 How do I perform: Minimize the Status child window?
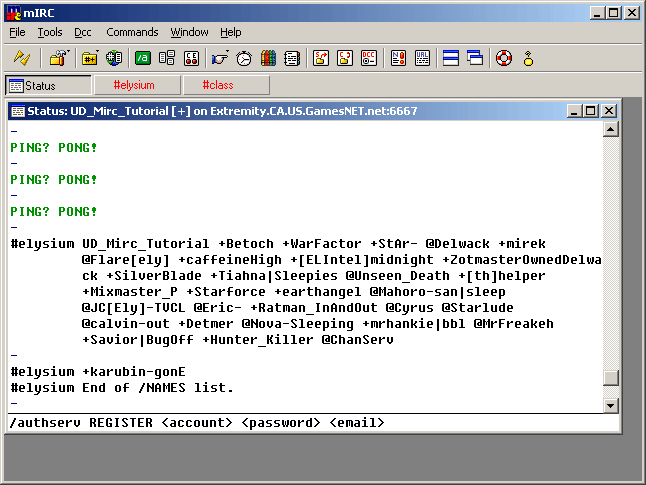(x=574, y=111)
